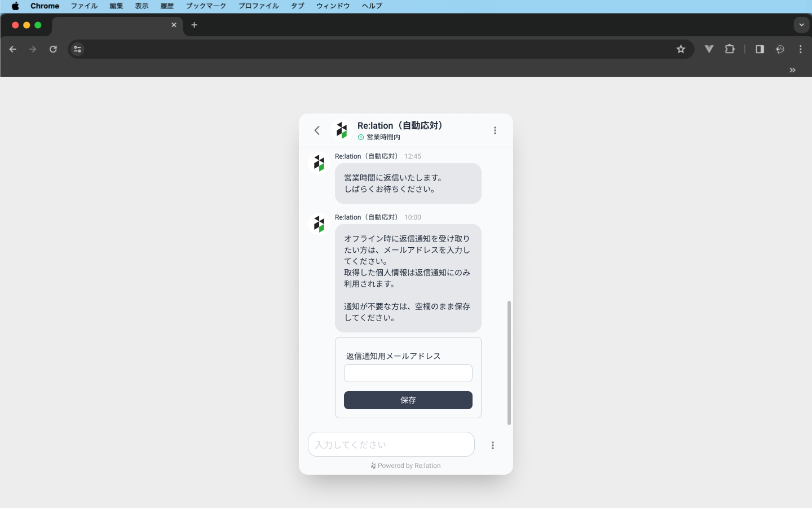
Task: Toggle the Chrome side panel icon
Action: click(x=760, y=49)
